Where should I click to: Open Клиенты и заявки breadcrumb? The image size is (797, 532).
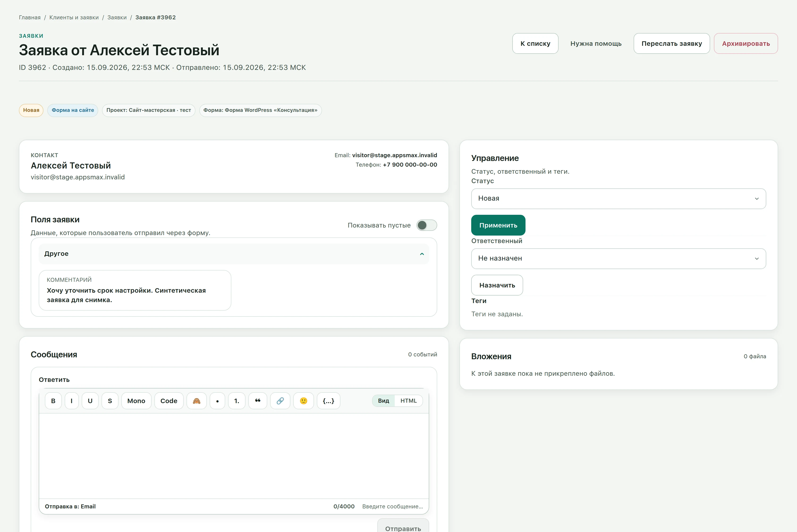(x=74, y=17)
